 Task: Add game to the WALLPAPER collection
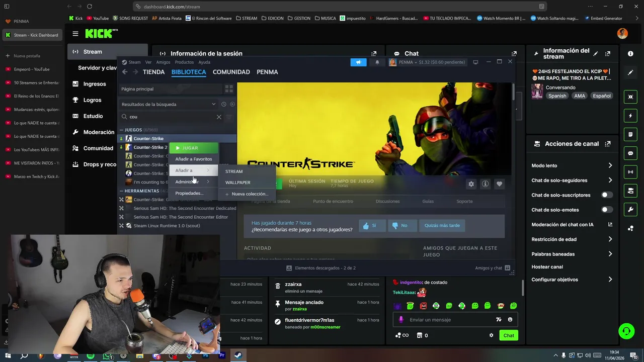click(x=247, y=183)
